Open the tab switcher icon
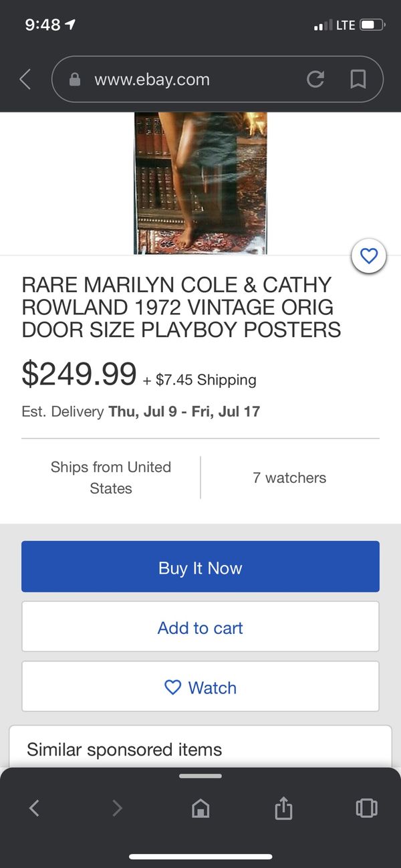 click(366, 808)
